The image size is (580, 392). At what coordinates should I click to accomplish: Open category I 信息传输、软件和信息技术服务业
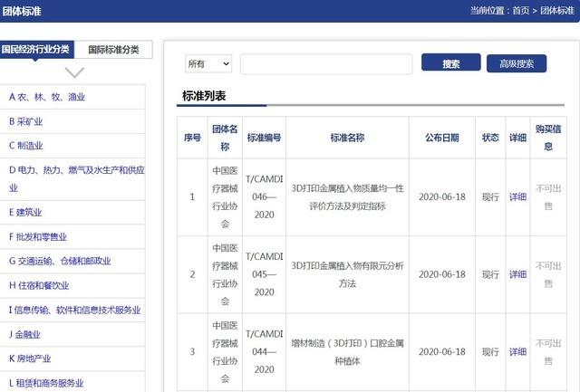[74, 310]
